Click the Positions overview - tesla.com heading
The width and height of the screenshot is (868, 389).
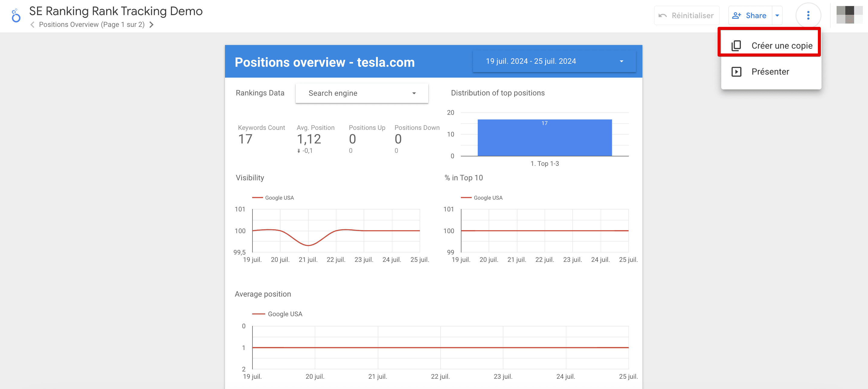pos(324,62)
